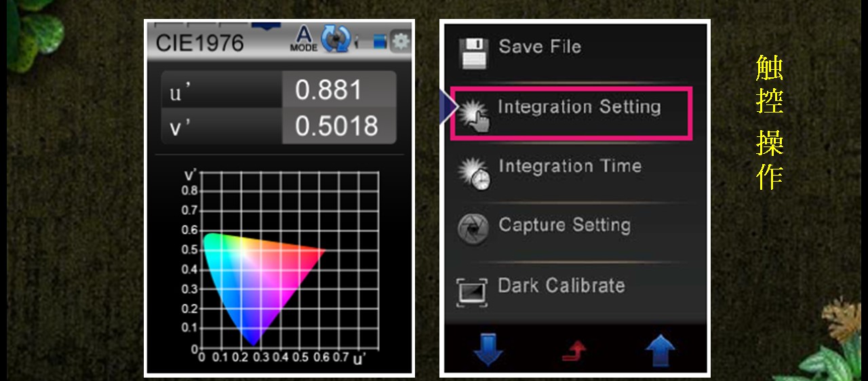Click the CIE1976 chromaticity color diagram
Viewport: 868px width, 381px height.
click(x=264, y=289)
